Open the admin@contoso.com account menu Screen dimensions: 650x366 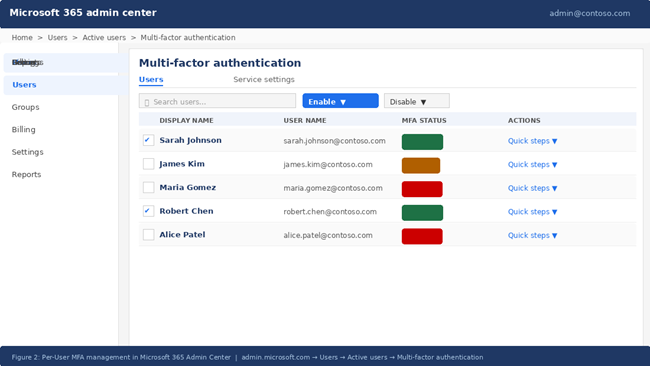[589, 13]
